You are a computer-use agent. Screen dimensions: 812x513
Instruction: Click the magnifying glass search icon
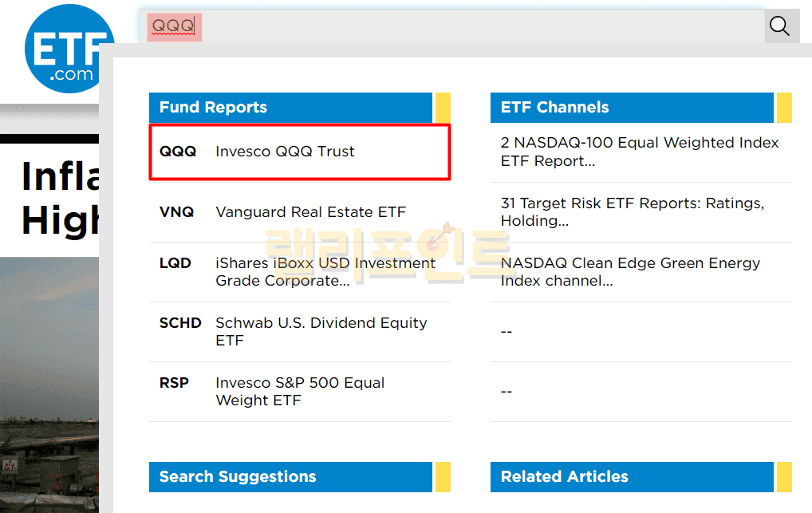click(x=779, y=26)
